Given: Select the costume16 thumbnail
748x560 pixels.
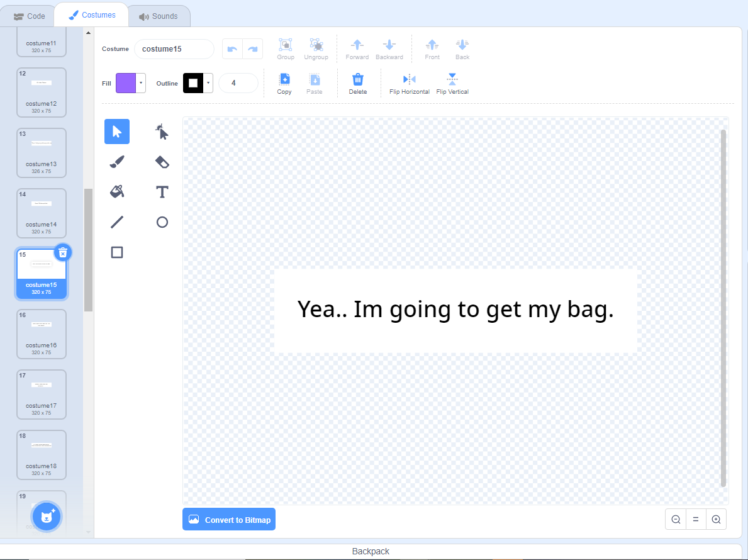Looking at the screenshot, I should coord(41,333).
